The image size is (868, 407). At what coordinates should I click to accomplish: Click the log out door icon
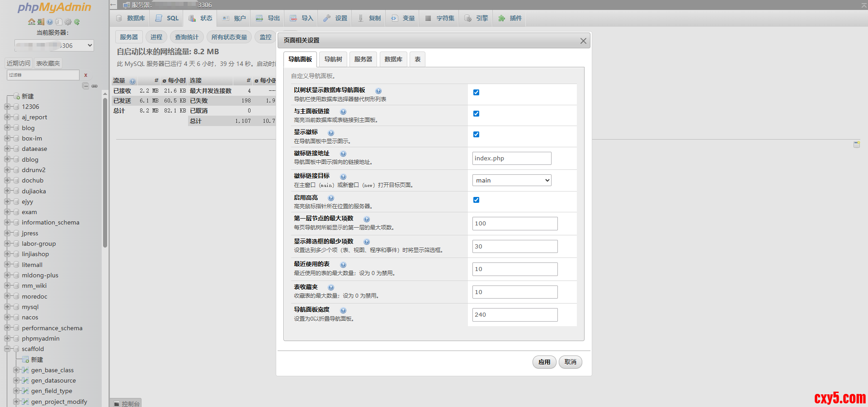click(41, 22)
